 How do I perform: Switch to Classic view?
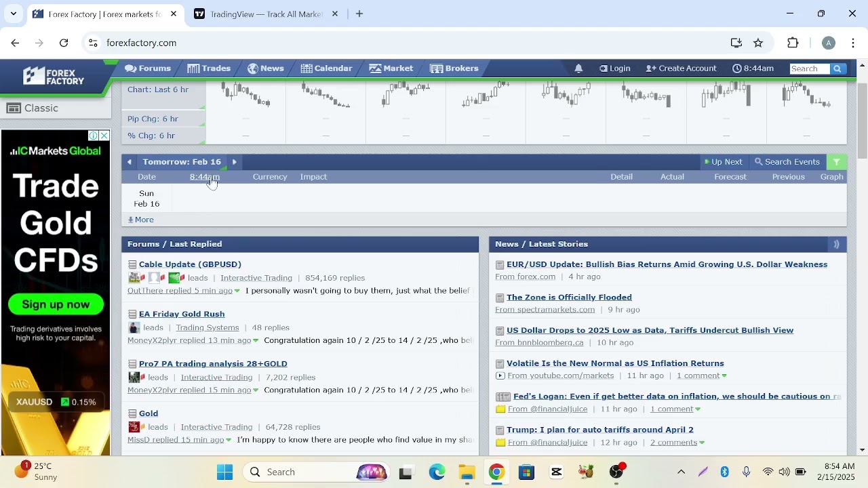[x=33, y=108]
